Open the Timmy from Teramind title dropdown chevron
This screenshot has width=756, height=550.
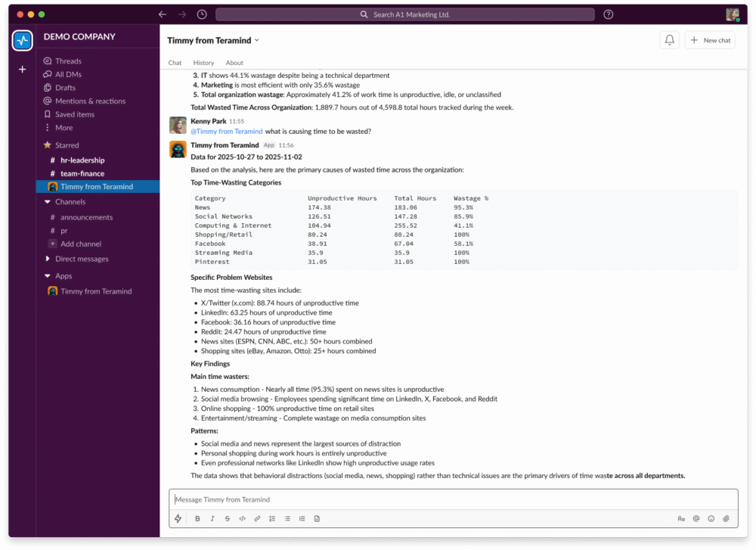point(257,40)
